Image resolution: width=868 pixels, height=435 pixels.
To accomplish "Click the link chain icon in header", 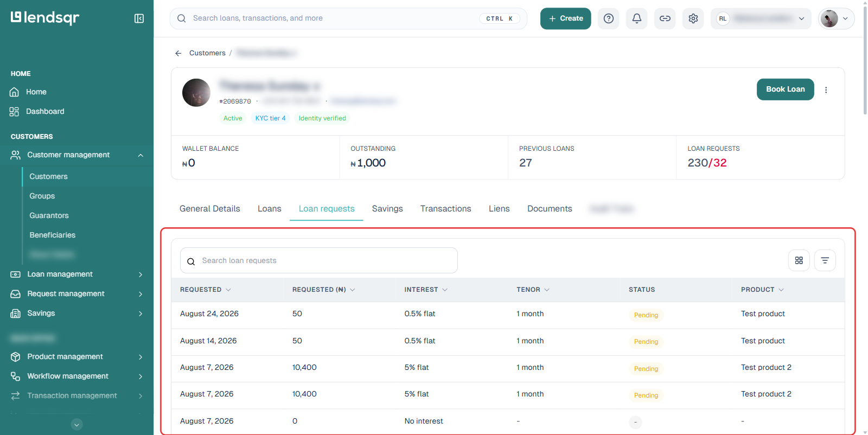I will pos(665,18).
